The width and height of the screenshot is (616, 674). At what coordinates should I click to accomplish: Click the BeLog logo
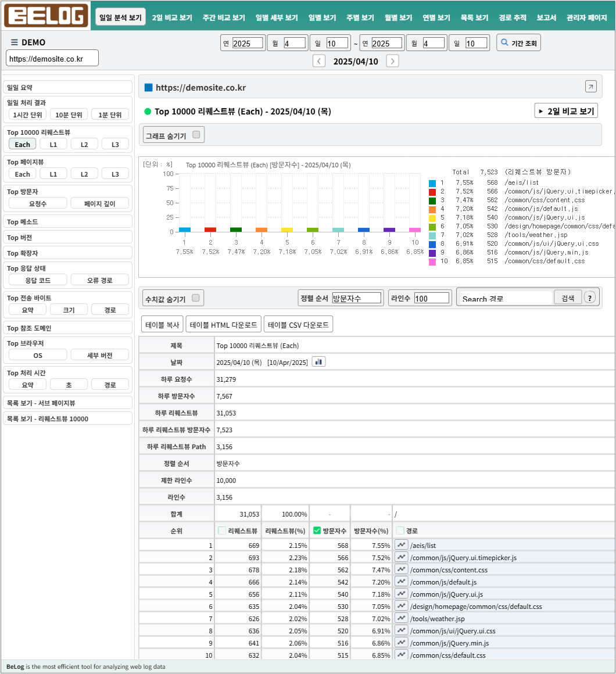click(46, 16)
